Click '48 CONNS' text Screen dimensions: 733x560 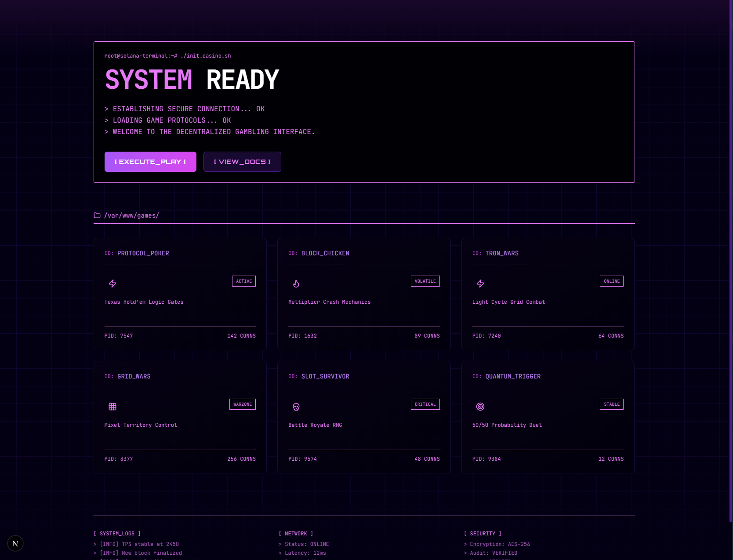(427, 459)
